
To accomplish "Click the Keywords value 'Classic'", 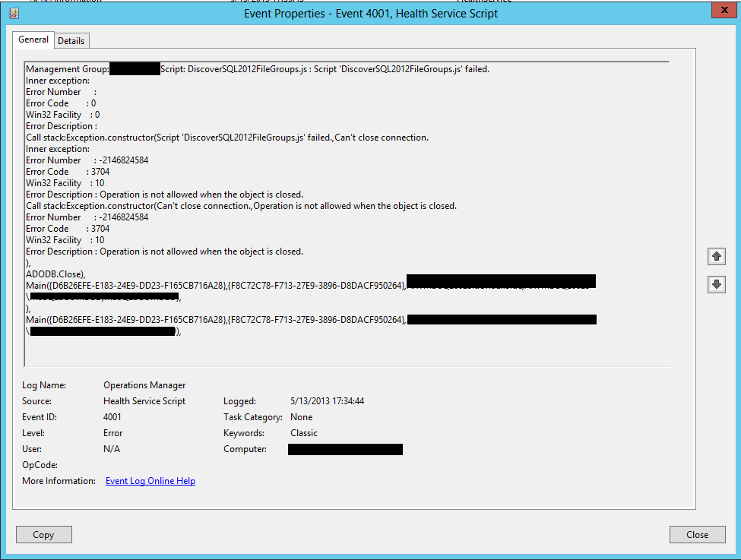I will (x=304, y=433).
